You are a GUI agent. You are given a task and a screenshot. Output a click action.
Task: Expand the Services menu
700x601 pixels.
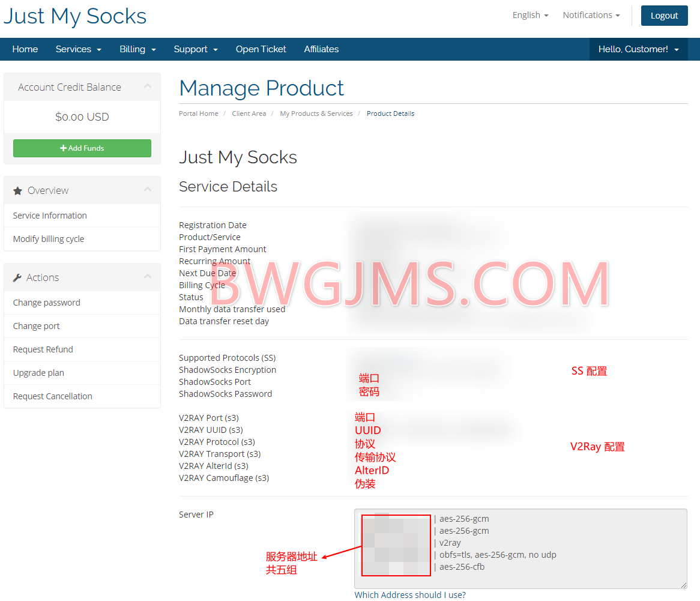click(79, 49)
